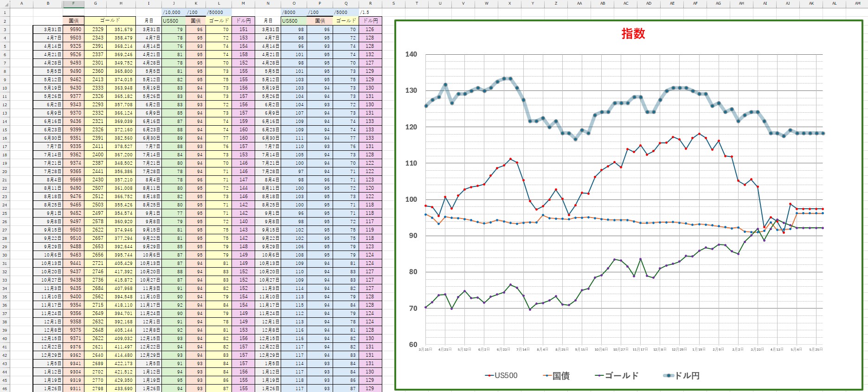Select the cell containing /10,000
The width and height of the screenshot is (868, 392).
(174, 13)
